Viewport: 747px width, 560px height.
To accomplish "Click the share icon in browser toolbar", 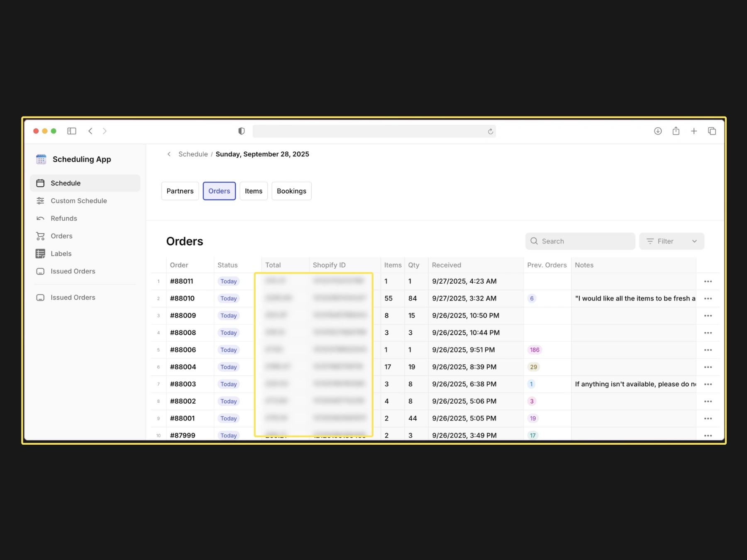I will click(x=676, y=131).
